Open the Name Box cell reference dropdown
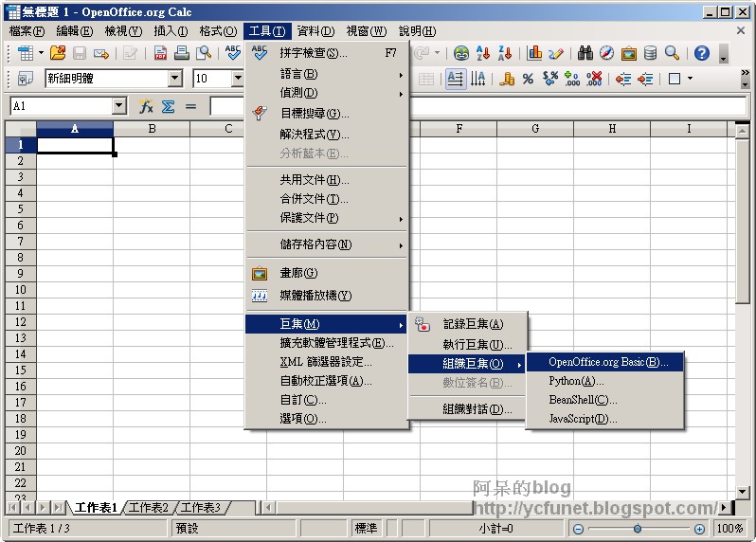Screen dimensions: 756x542 click(x=119, y=106)
